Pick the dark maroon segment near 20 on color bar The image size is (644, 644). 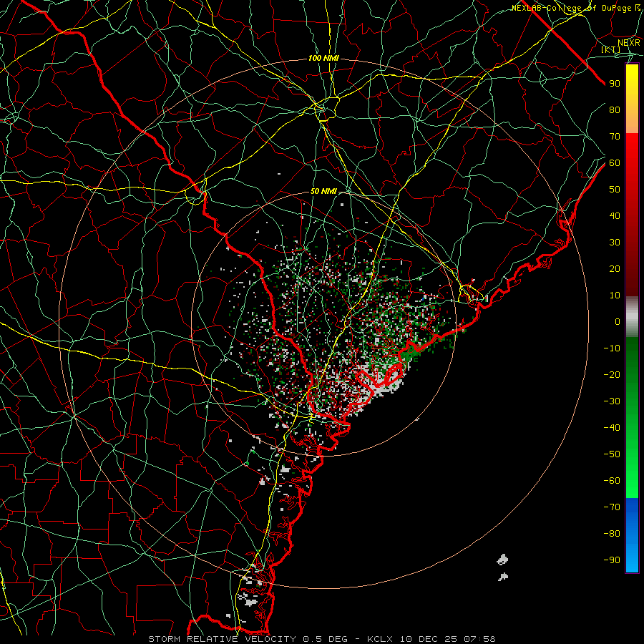632,271
